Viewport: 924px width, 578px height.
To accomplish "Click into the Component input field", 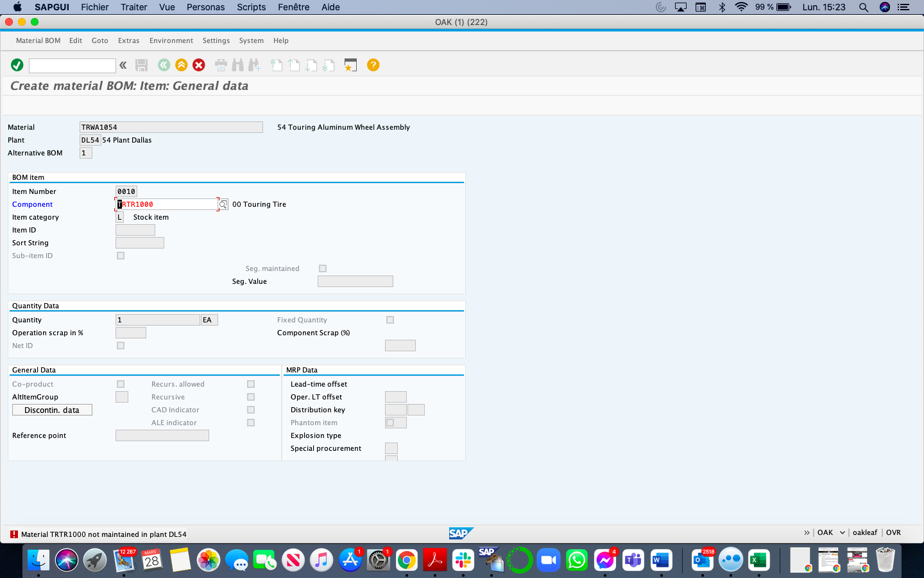I will 167,204.
